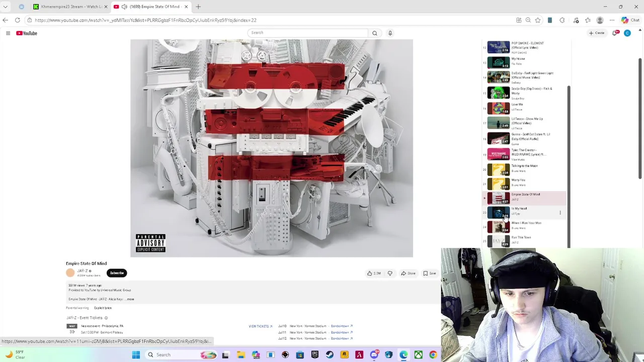The width and height of the screenshot is (644, 362).
Task: Close the Empire State Of Mind tab
Action: [x=186, y=7]
